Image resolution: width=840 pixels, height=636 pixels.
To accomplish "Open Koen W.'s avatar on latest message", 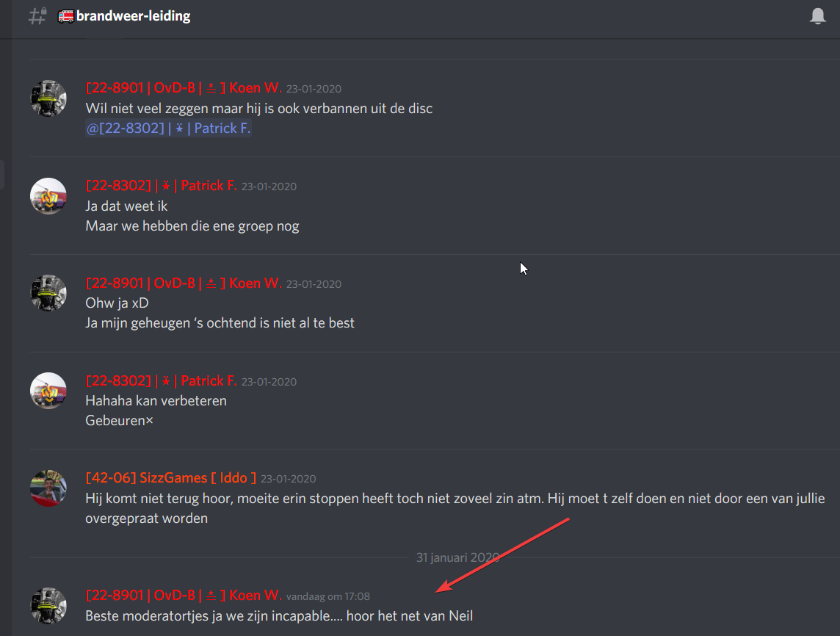I will pyautogui.click(x=48, y=606).
